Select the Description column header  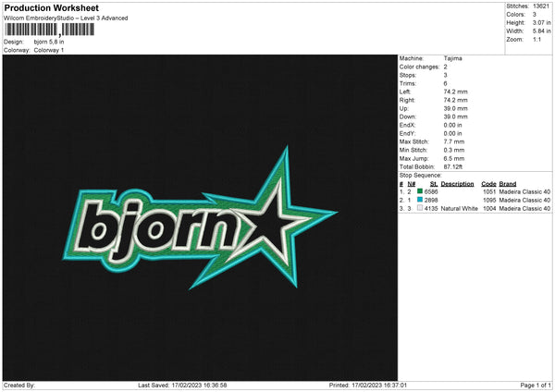point(457,183)
